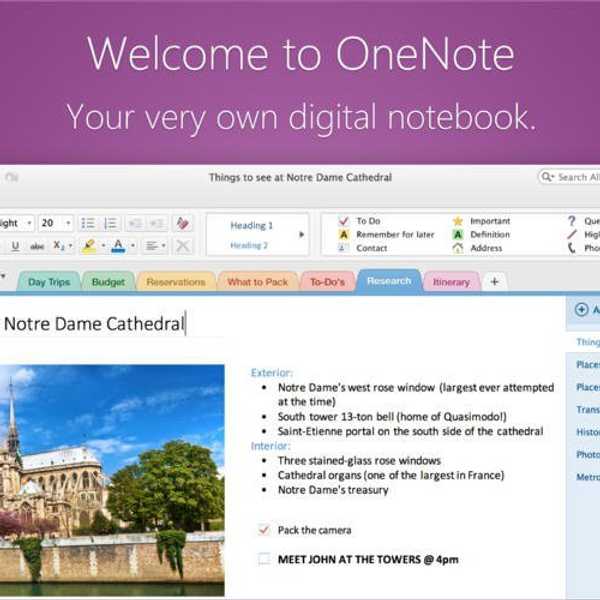
Task: Click the Search All Notebooks field
Action: 569,177
